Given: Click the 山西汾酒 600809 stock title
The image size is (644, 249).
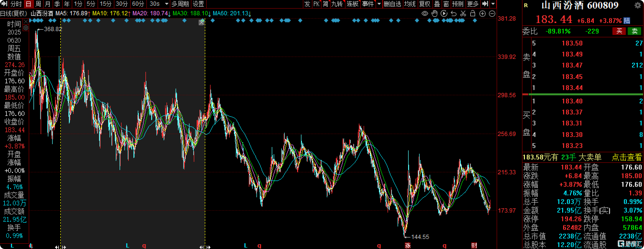Looking at the screenshot, I should [x=580, y=5].
